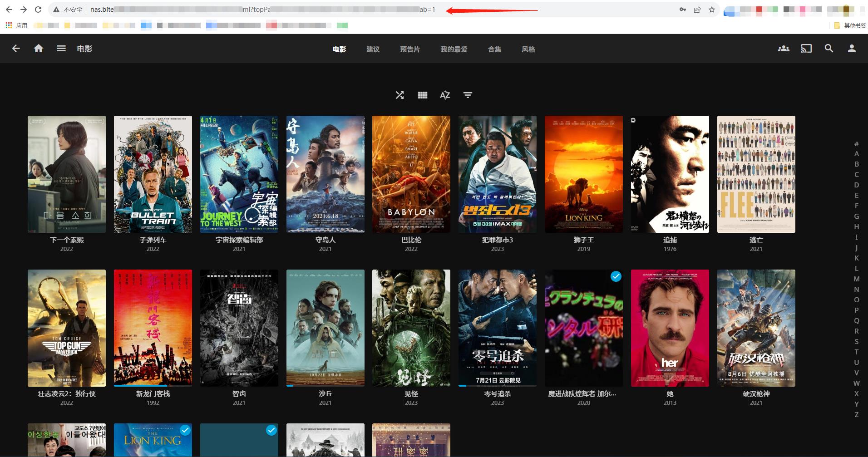
Task: Open the FLEE movie poster
Action: (x=756, y=174)
